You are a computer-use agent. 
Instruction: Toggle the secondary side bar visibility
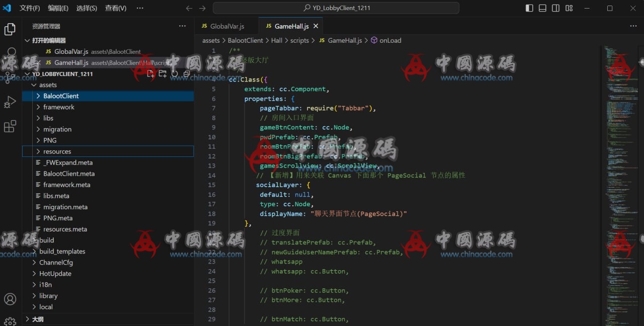pyautogui.click(x=555, y=8)
